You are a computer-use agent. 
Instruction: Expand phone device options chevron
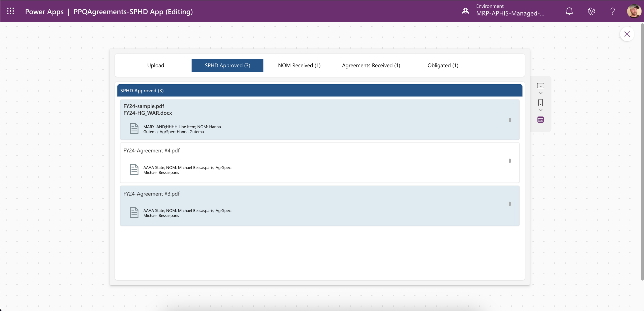pyautogui.click(x=540, y=110)
